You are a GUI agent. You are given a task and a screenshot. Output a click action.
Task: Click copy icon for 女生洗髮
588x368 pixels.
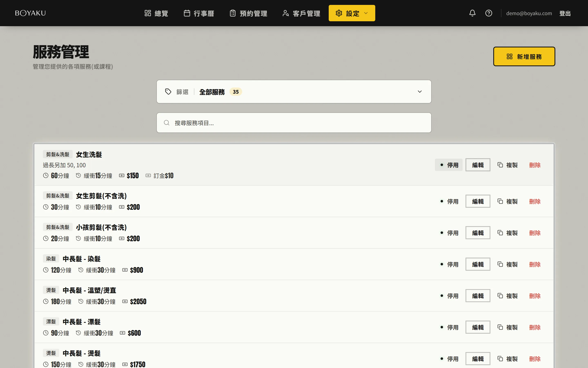tap(500, 165)
